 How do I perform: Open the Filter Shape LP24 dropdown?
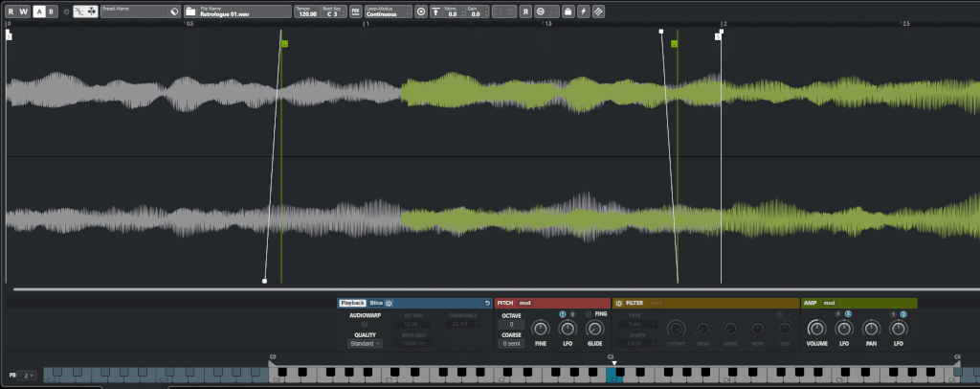(x=638, y=343)
